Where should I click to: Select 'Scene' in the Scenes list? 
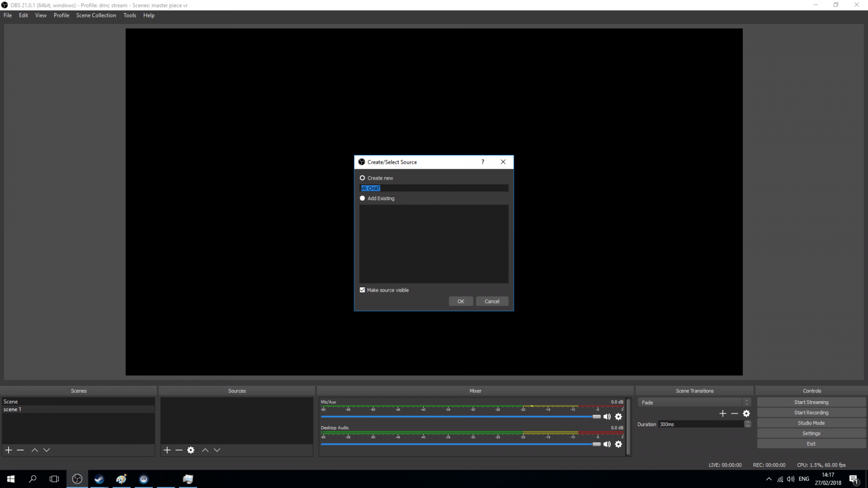pos(78,402)
